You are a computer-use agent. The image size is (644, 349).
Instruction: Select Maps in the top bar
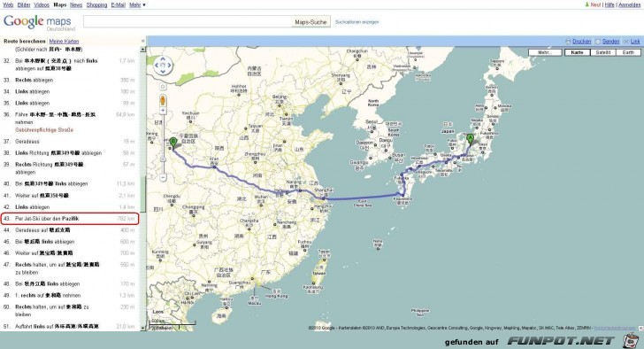(60, 5)
